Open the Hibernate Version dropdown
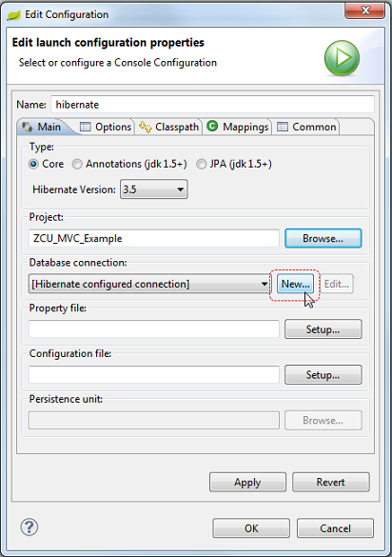Image resolution: width=392 pixels, height=557 pixels. coord(154,189)
